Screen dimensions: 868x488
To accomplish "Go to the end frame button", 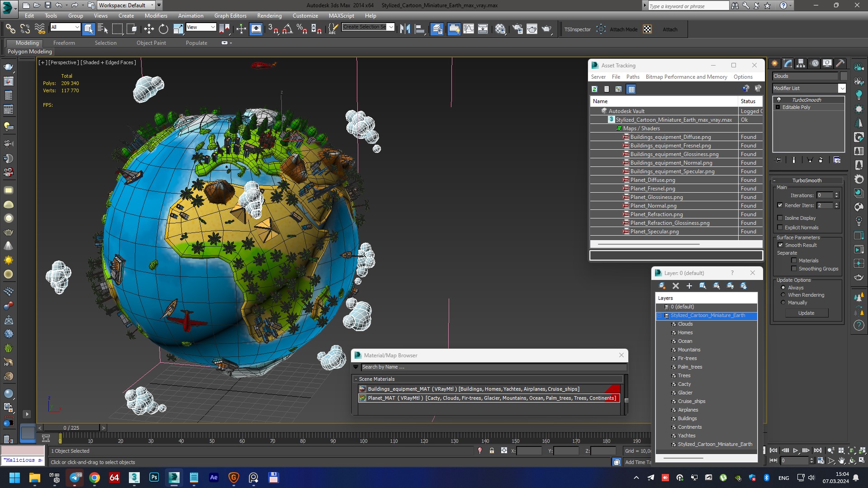I will pos(817,450).
